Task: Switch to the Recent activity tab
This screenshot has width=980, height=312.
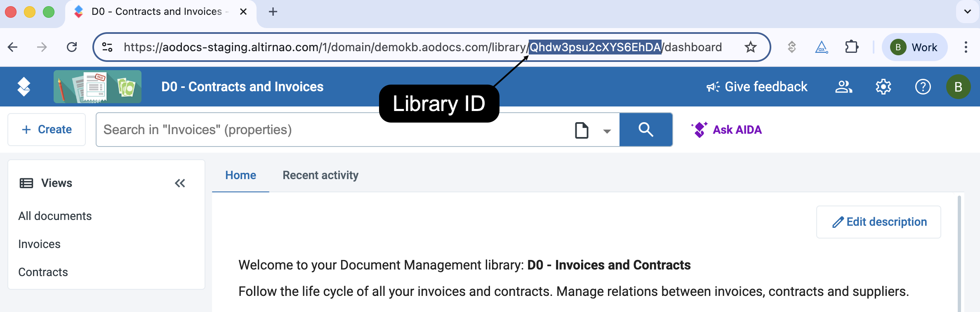Action: [320, 175]
